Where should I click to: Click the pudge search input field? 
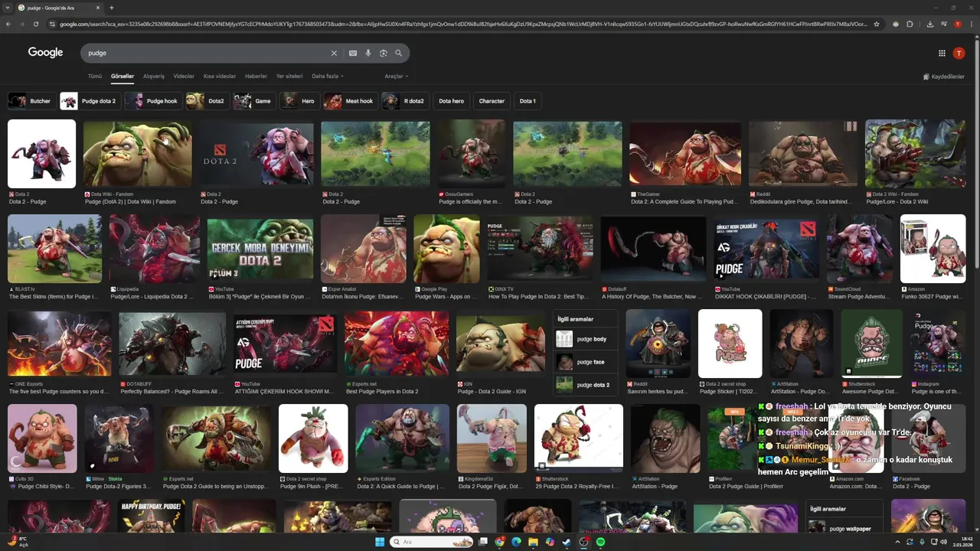point(207,53)
